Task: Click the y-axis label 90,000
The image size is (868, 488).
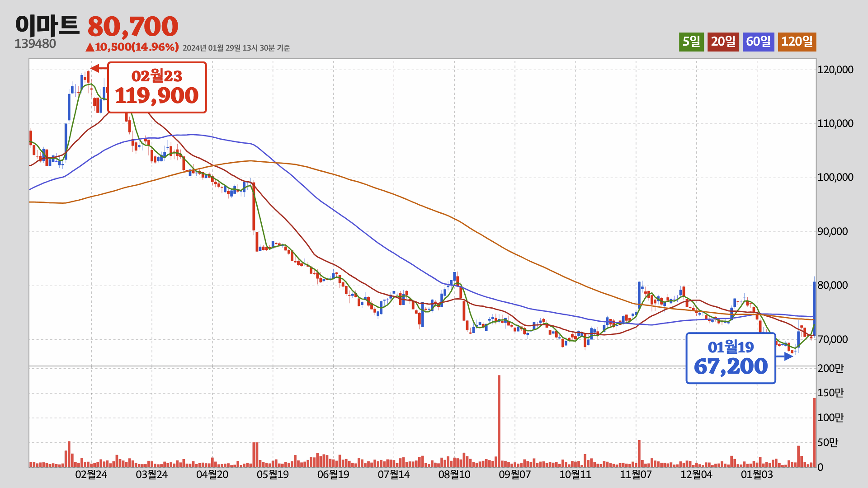Action: pos(833,231)
